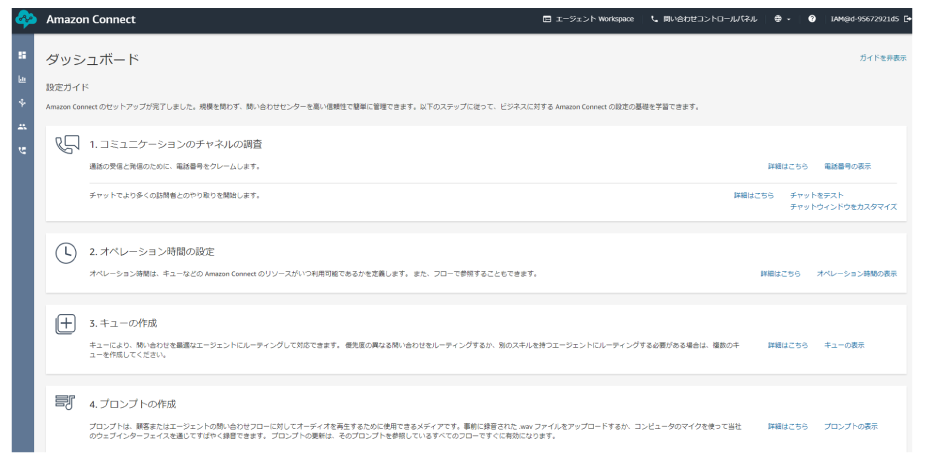925x462 pixels.
Task: Open the channels phone sidebar icon
Action: 22,150
